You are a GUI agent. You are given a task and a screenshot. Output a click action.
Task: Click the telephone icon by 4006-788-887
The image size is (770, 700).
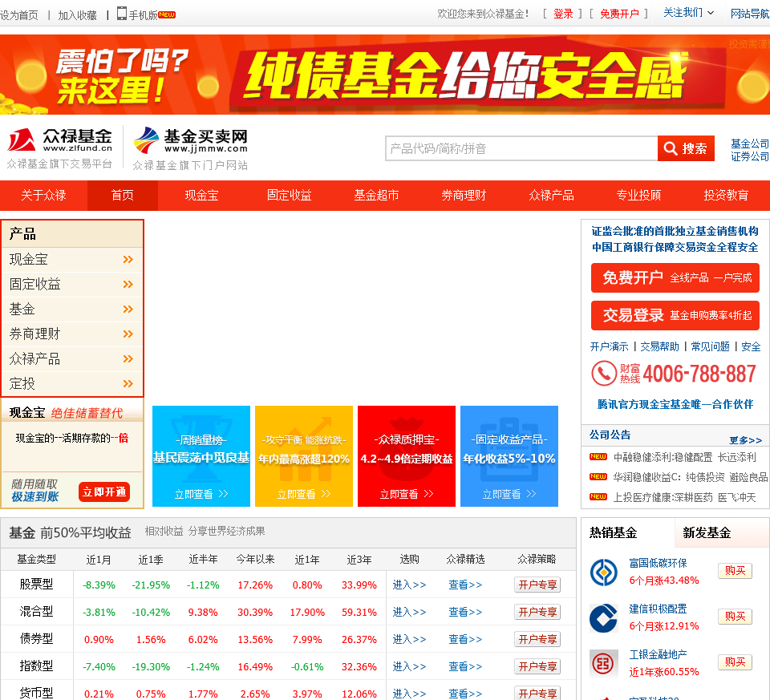pyautogui.click(x=603, y=374)
